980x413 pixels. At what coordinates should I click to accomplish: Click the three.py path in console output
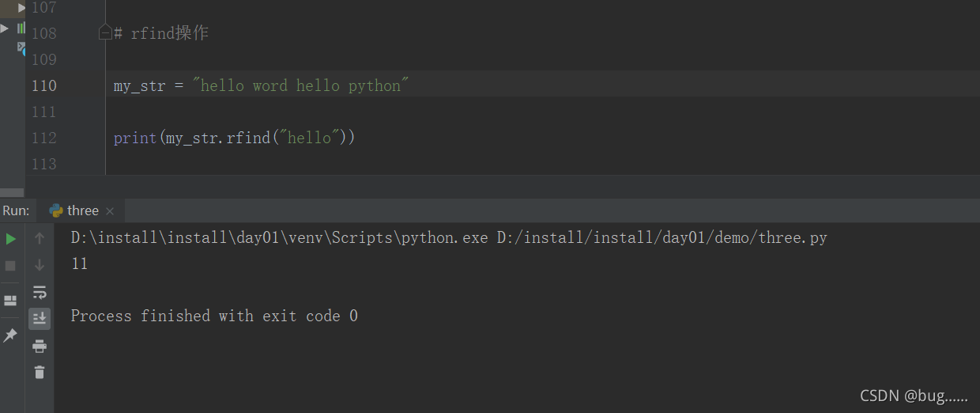pos(662,237)
